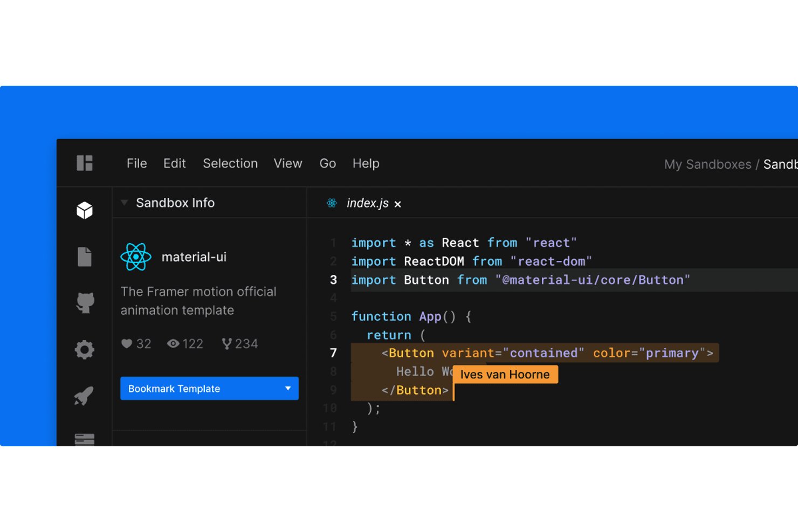Screen dimensions: 798x532
Task: Click the fork icon beside 234
Action: 227,343
